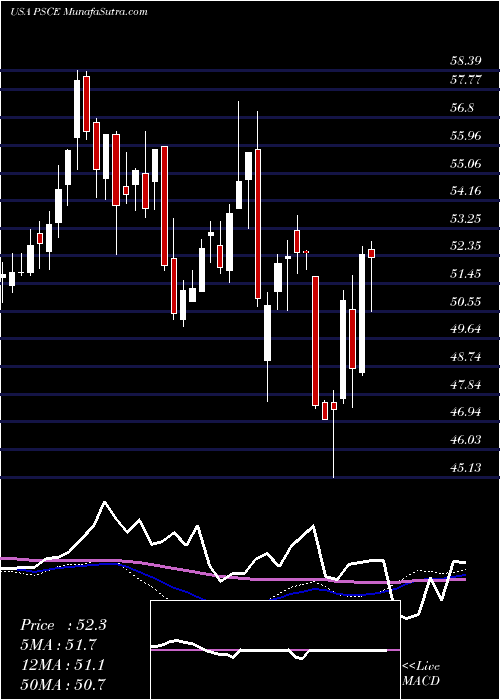Click the 46.03 price axis label
500x700 pixels.
coord(466,440)
